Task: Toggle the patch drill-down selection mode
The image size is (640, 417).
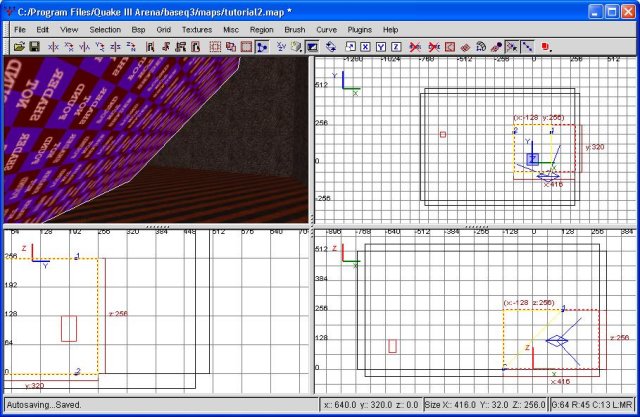Action: (527, 47)
